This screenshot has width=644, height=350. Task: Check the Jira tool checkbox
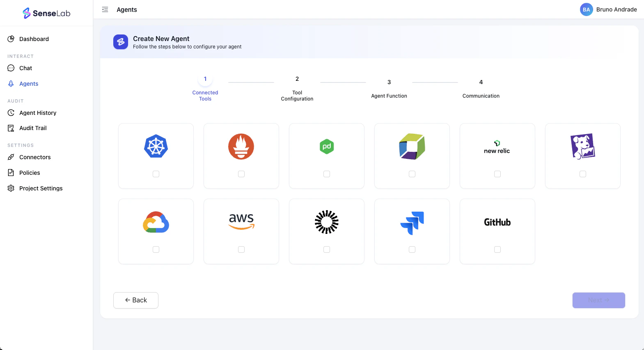[x=412, y=249]
